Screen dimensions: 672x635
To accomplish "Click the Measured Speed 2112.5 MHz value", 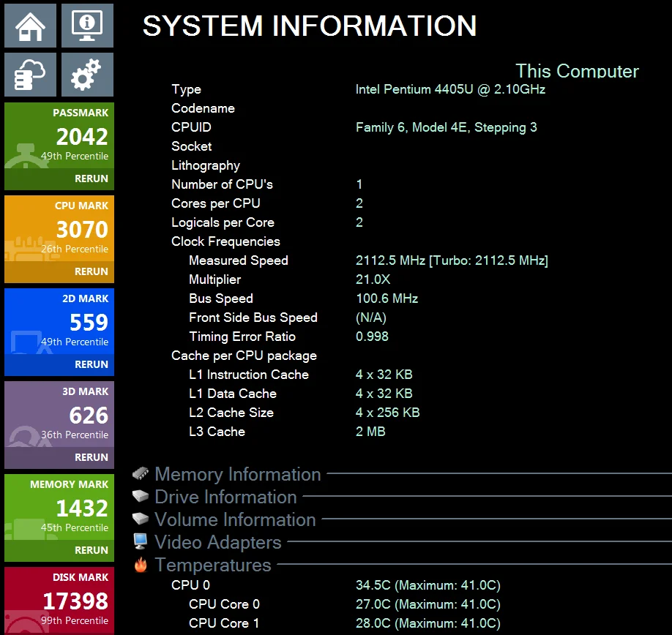I will [x=452, y=260].
